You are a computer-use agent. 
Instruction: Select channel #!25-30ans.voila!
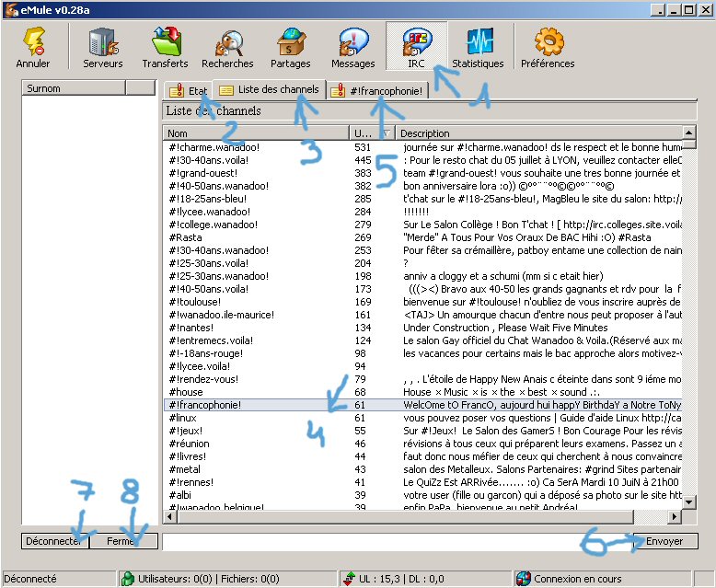point(422,263)
